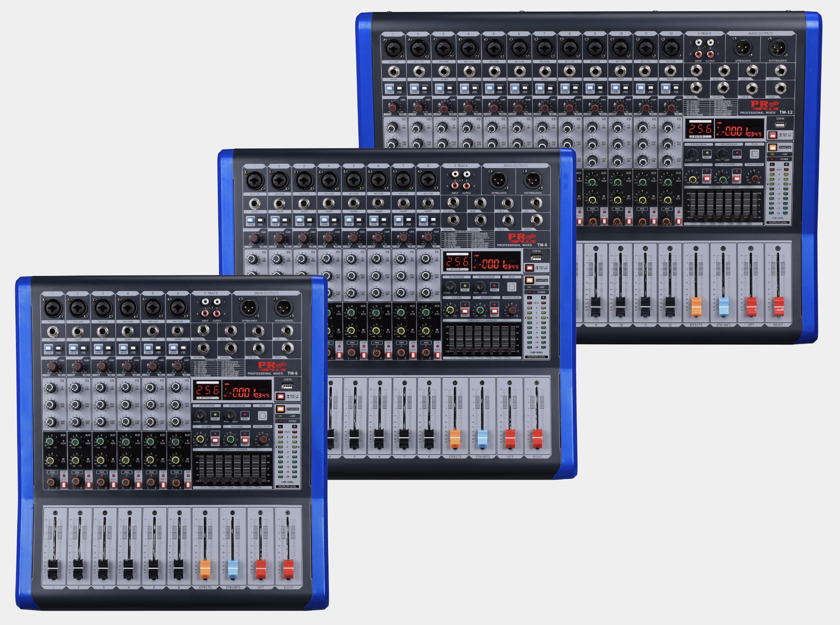Click the PHONES jack on the TM-6 mixer
Viewport: 840px width, 625px height.
pyautogui.click(x=231, y=348)
